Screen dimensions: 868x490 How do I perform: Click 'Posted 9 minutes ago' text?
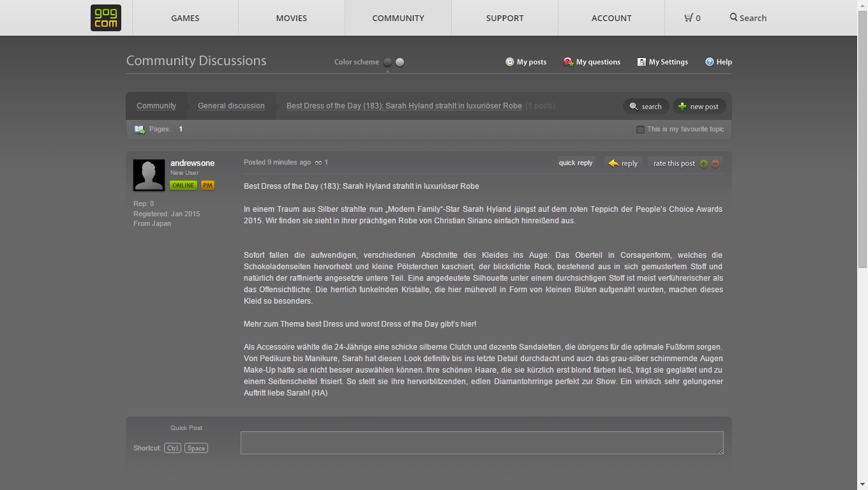(x=278, y=162)
